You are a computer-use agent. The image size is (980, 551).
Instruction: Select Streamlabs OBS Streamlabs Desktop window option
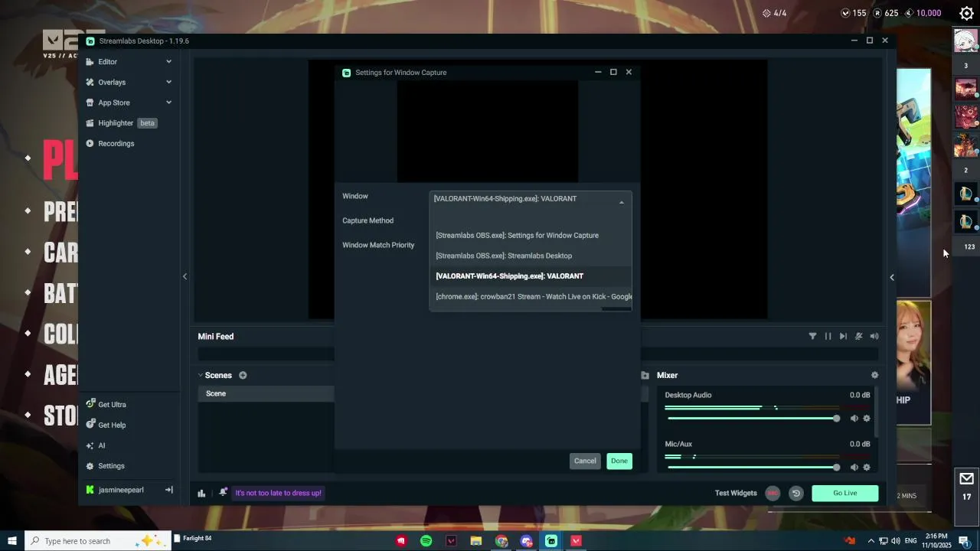coord(530,256)
